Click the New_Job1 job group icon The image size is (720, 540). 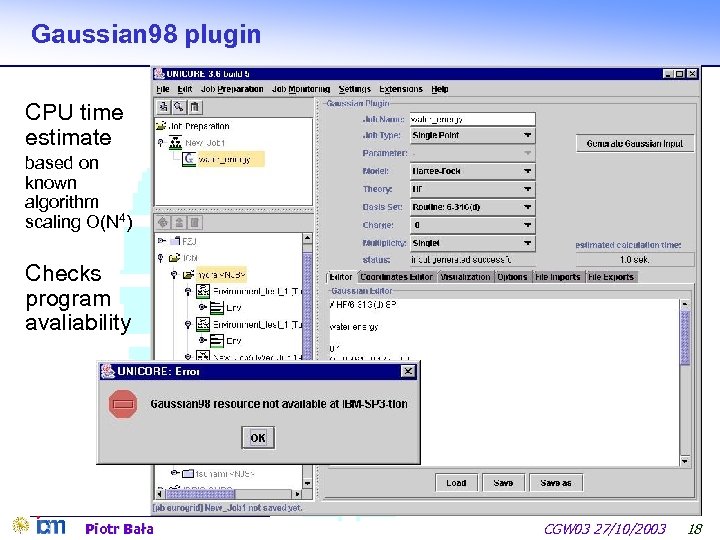175,142
